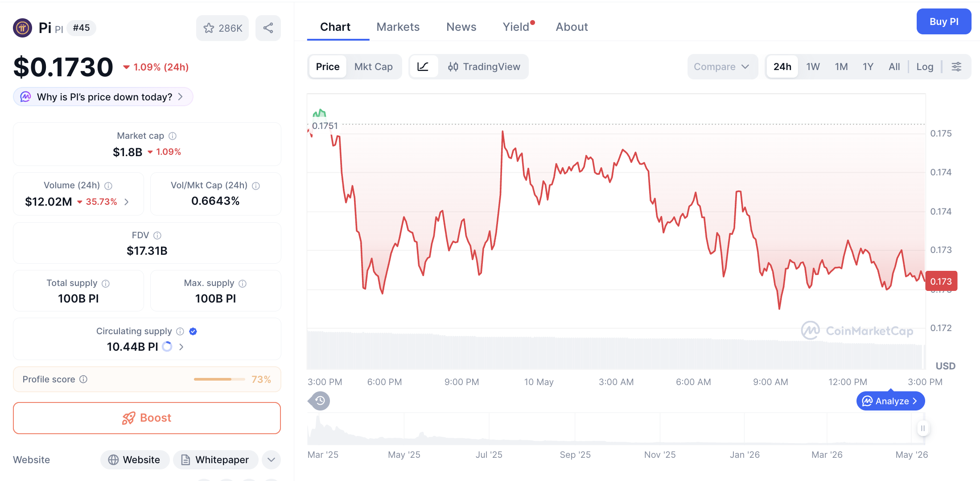
Task: Click the chart history clock icon
Action: tap(320, 401)
